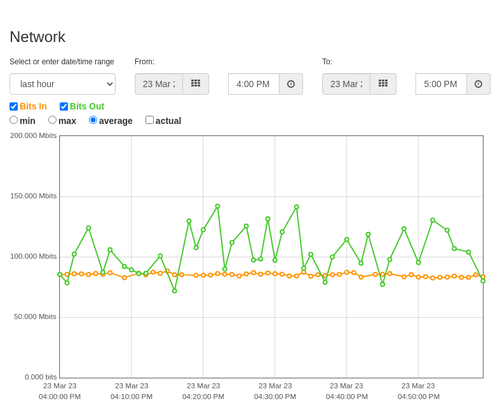Click the '100.000 Mbits' axis label
This screenshot has width=500, height=403.
(33, 256)
